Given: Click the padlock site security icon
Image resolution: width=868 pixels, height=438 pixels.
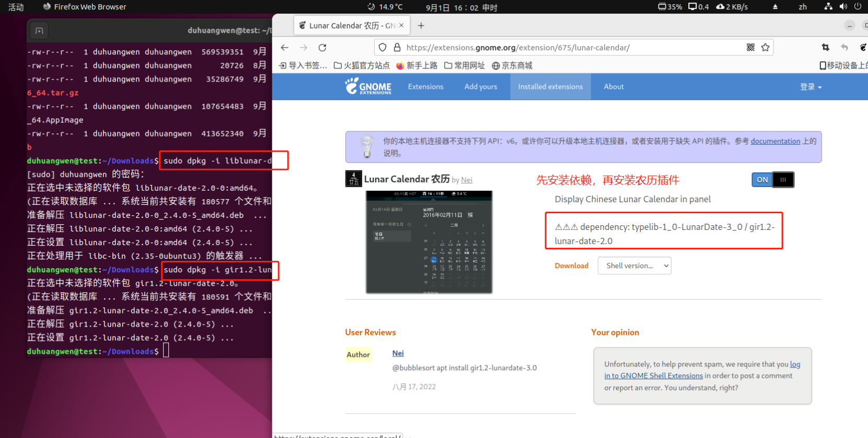Looking at the screenshot, I should tap(397, 48).
